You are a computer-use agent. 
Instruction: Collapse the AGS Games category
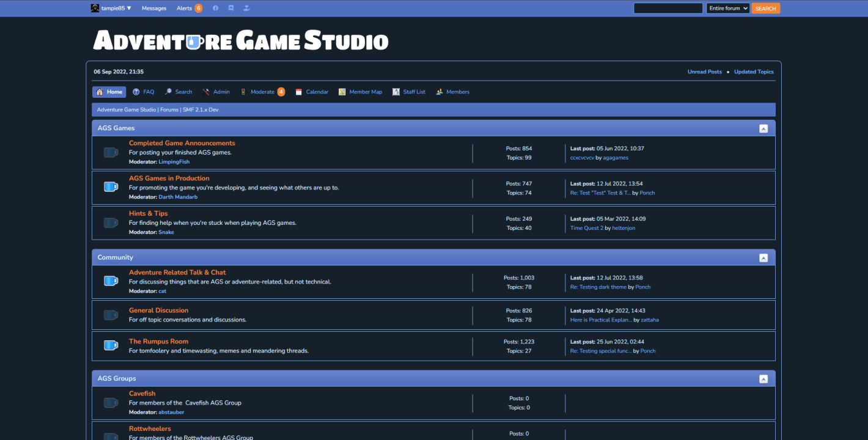pos(763,128)
